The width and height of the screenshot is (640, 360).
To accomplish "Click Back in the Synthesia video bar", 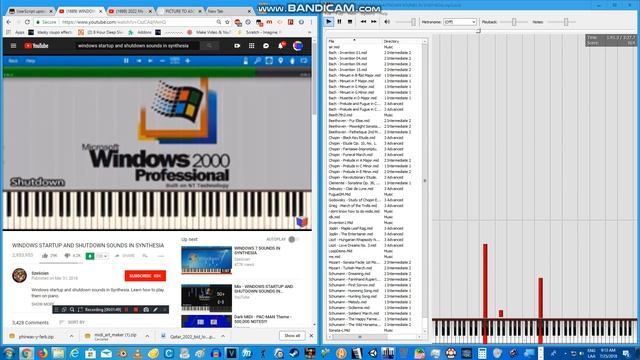I will pyautogui.click(x=13, y=61).
